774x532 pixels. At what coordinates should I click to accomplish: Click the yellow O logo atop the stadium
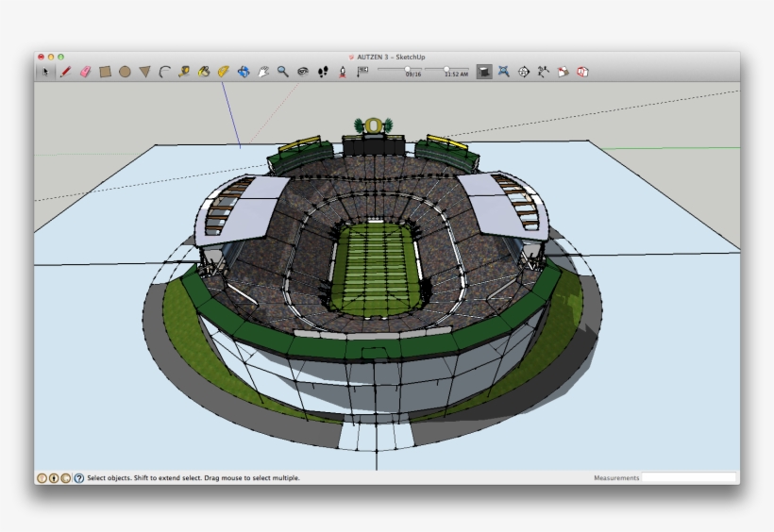(373, 126)
